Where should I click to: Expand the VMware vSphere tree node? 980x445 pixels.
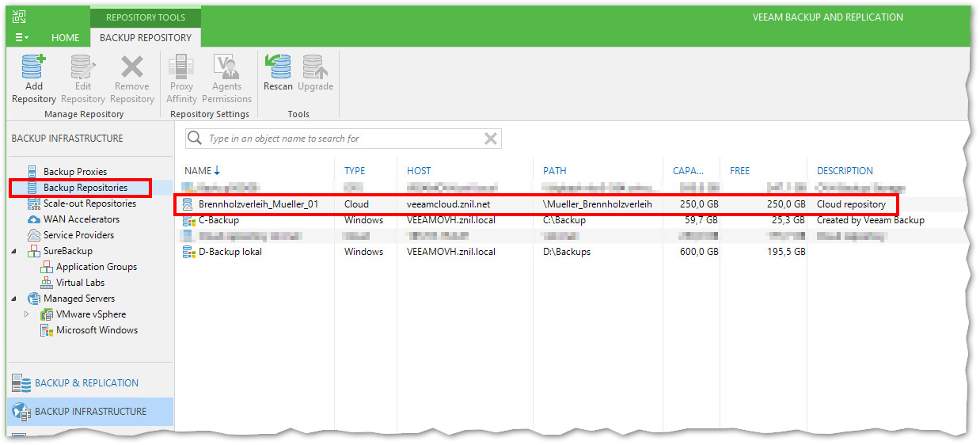[x=27, y=314]
